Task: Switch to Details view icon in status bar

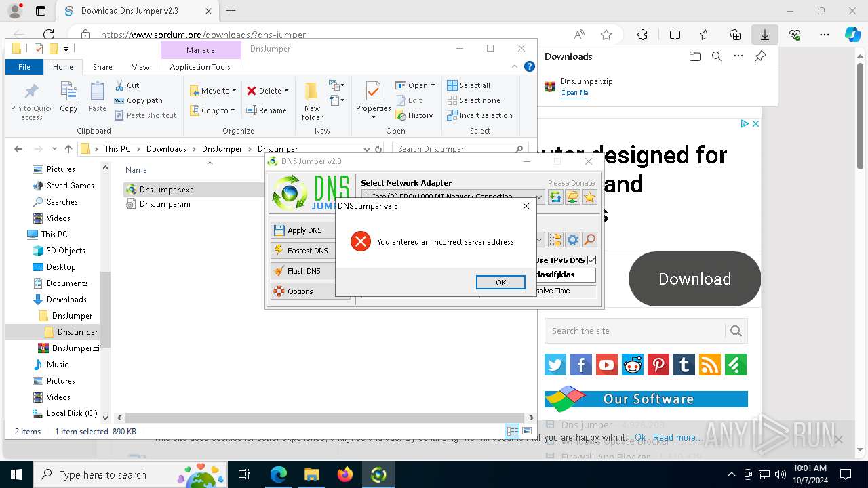Action: click(x=512, y=431)
